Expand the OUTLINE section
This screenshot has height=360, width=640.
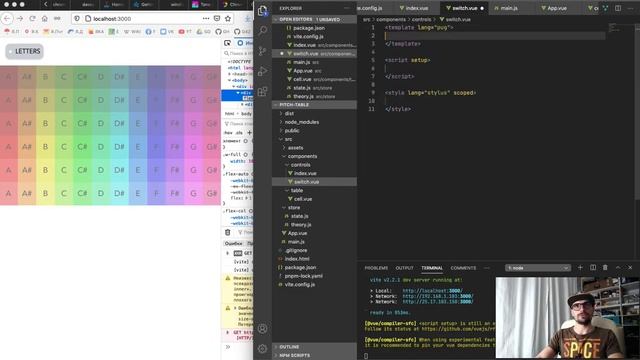(x=314, y=347)
